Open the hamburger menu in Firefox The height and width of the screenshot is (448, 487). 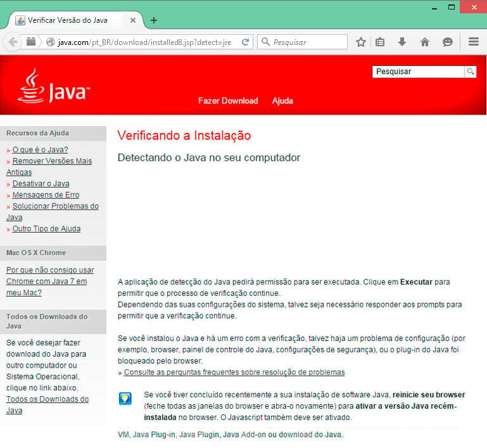[473, 42]
